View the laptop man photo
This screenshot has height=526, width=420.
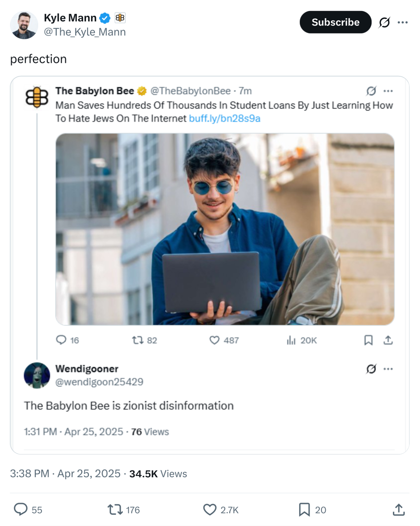(x=225, y=229)
